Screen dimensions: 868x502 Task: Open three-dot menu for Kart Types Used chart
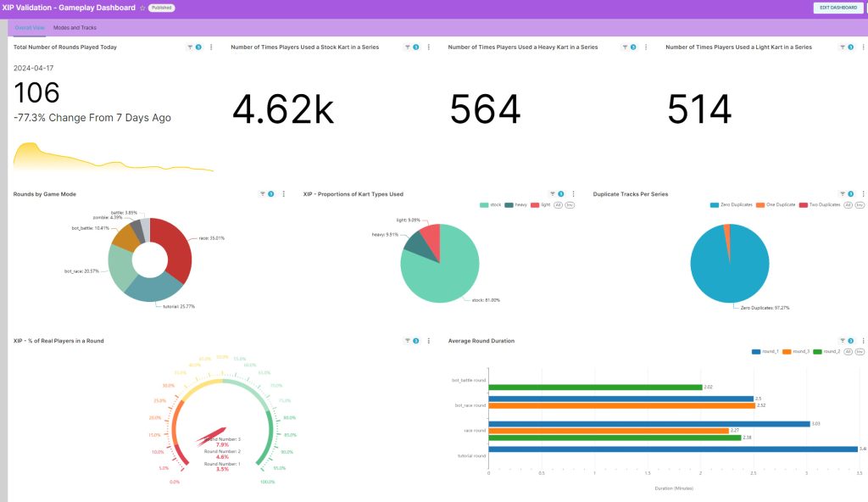tap(573, 194)
